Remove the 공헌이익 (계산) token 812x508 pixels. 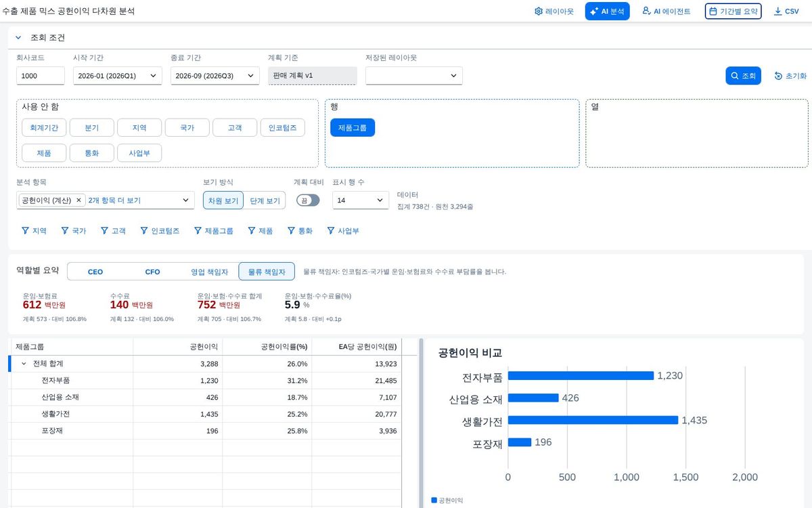pos(78,200)
